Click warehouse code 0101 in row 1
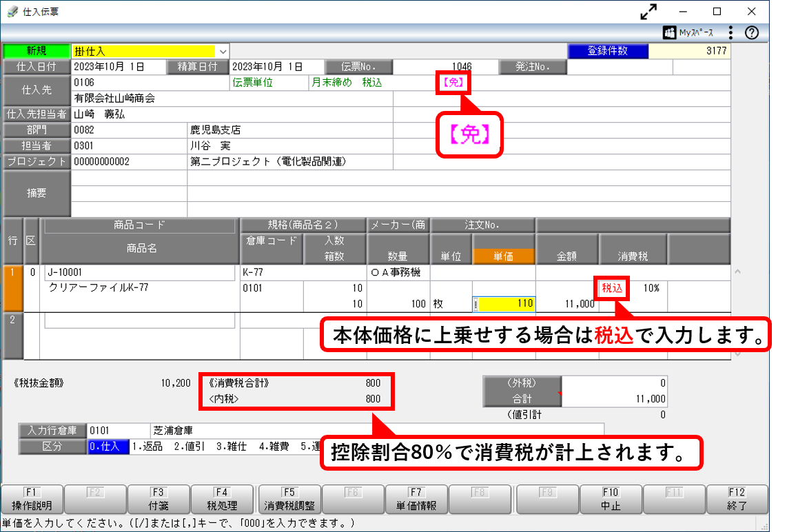This screenshot has height=532, width=787. point(272,288)
